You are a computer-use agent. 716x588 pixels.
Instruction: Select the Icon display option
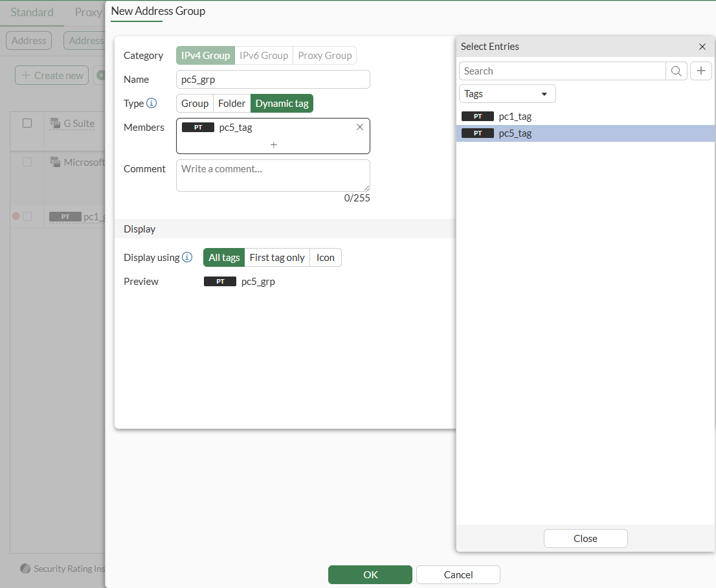tap(325, 258)
